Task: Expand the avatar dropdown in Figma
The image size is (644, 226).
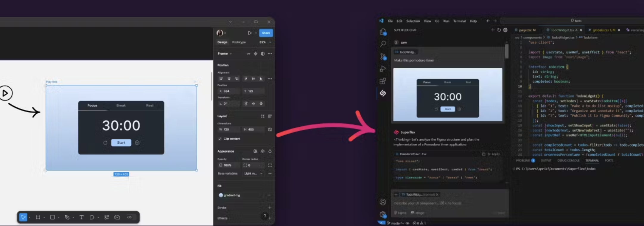Action: 225,33
